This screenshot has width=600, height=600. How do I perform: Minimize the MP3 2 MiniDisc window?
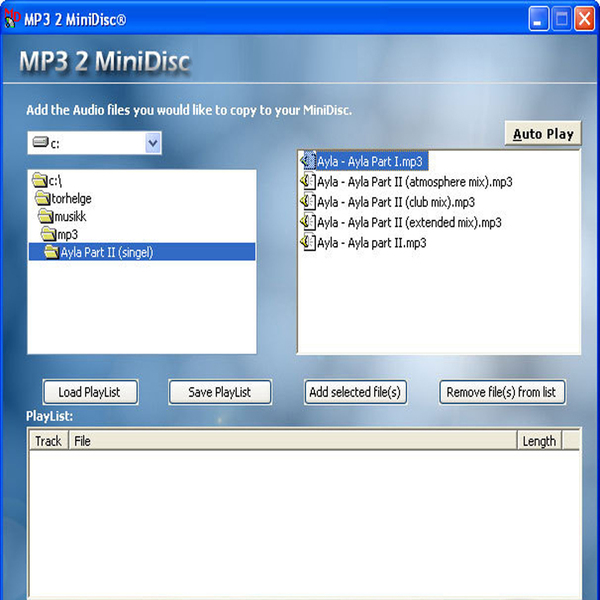tap(538, 18)
